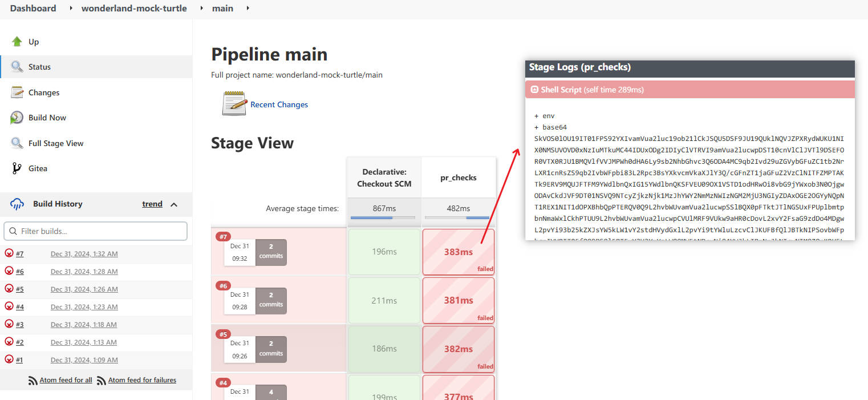This screenshot has width=868, height=400.
Task: Click failed status icon for build #7
Action: pyautogui.click(x=9, y=253)
